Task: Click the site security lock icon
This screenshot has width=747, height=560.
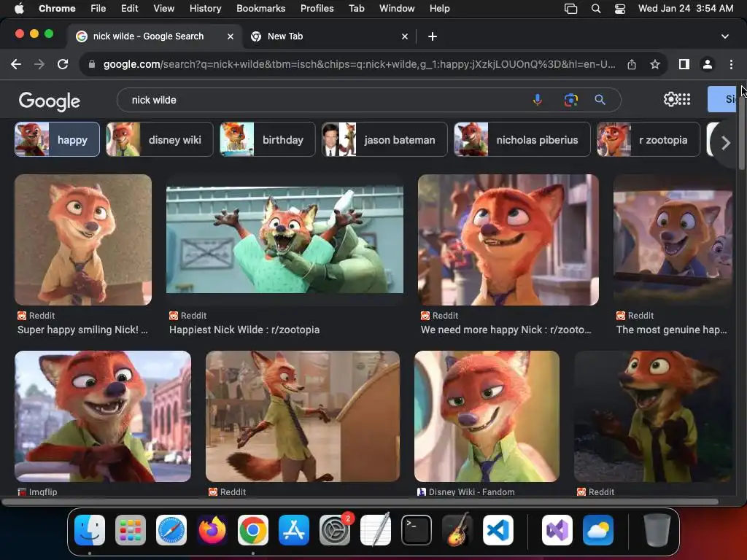Action: [91, 64]
